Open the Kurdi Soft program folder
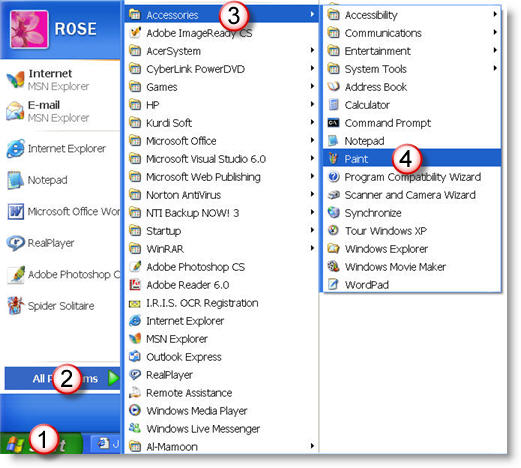 point(221,123)
